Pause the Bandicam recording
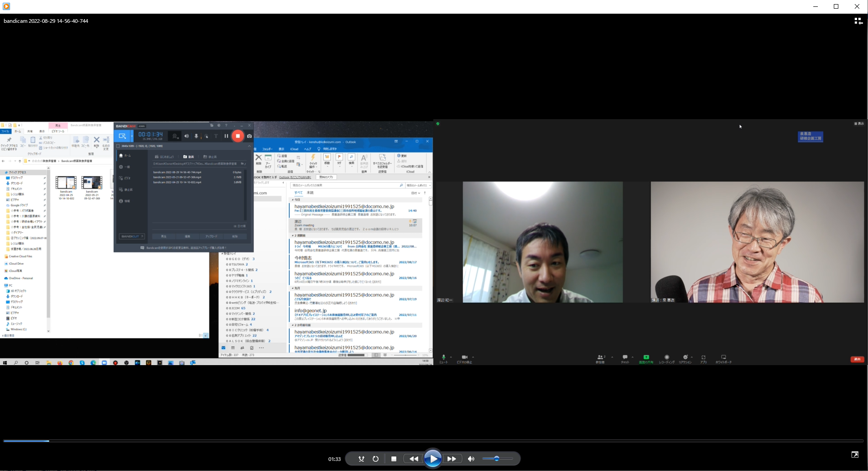The width and height of the screenshot is (868, 471). click(226, 136)
